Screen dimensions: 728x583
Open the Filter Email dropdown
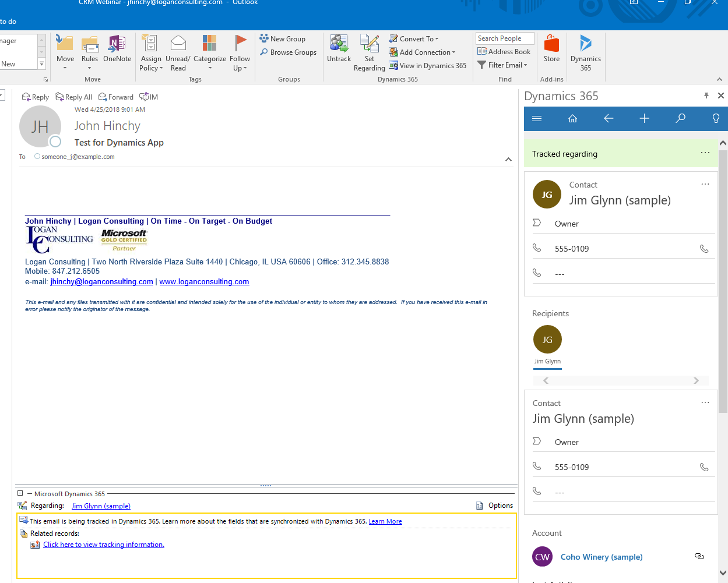point(502,65)
